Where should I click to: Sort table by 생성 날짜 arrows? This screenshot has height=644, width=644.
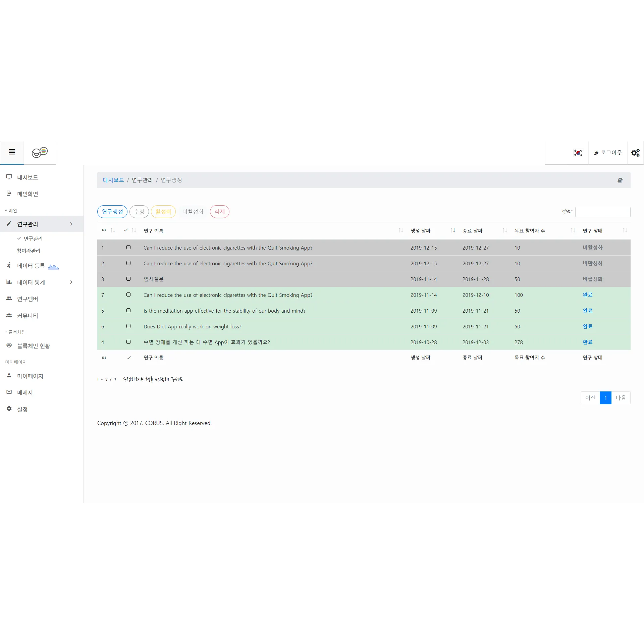coord(453,230)
